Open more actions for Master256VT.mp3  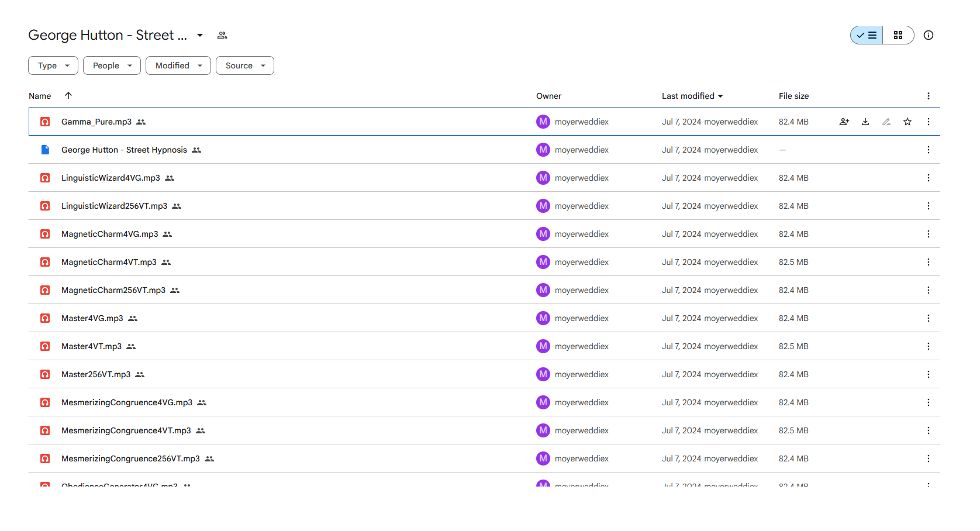click(929, 374)
